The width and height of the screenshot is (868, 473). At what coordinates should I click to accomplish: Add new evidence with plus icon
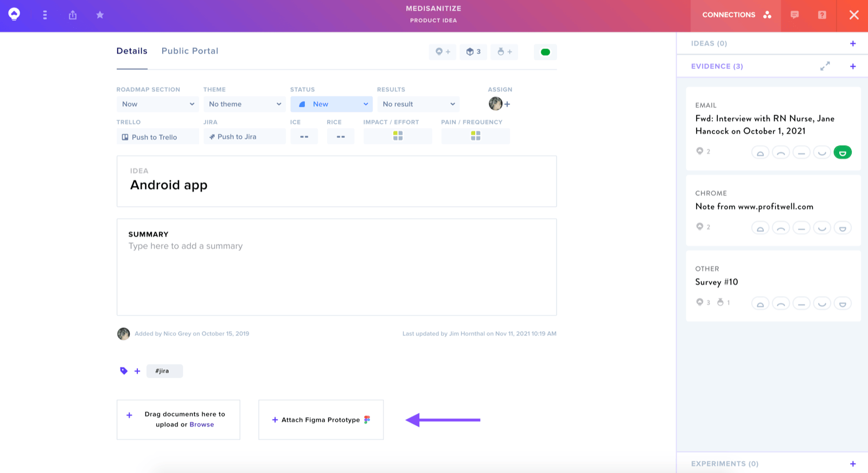click(853, 66)
